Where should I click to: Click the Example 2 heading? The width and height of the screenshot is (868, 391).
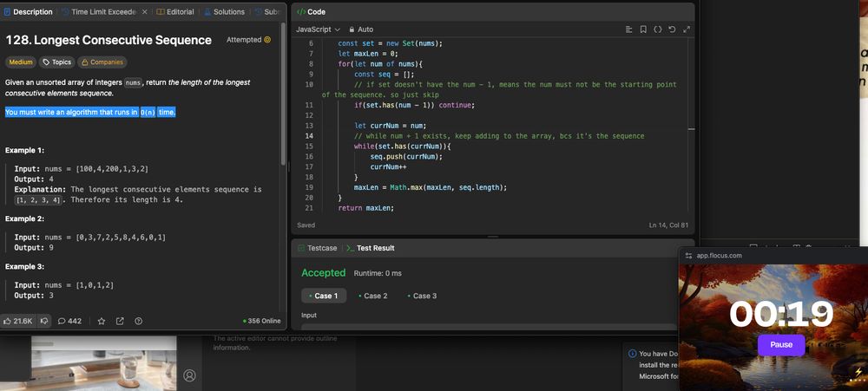(x=24, y=219)
